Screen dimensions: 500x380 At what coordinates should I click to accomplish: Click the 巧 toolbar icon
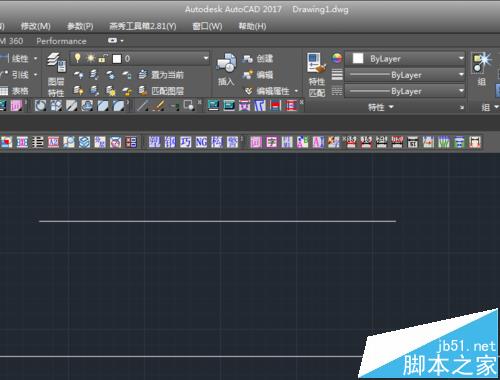click(186, 142)
